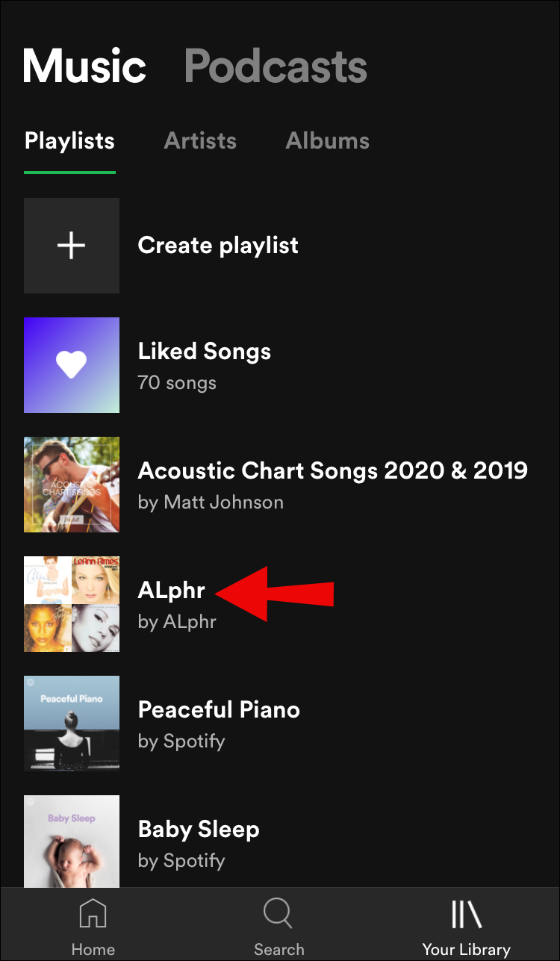Tap the Acoustic Chart Songs cover art

(72, 485)
